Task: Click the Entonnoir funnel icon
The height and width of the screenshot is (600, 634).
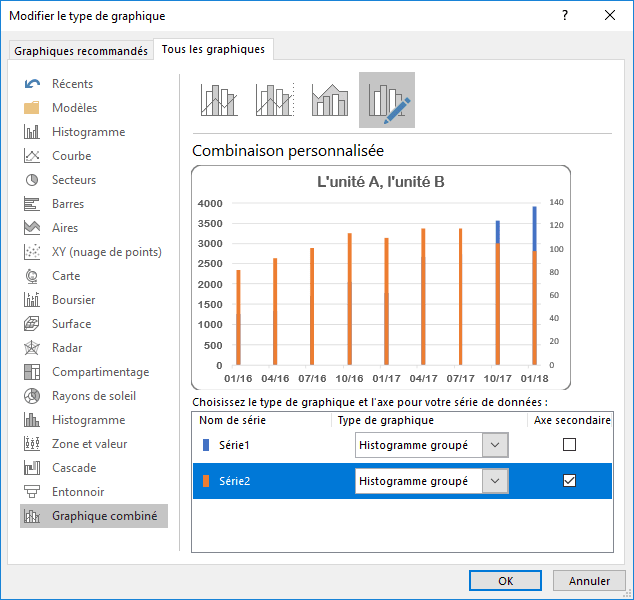Action: [32, 492]
